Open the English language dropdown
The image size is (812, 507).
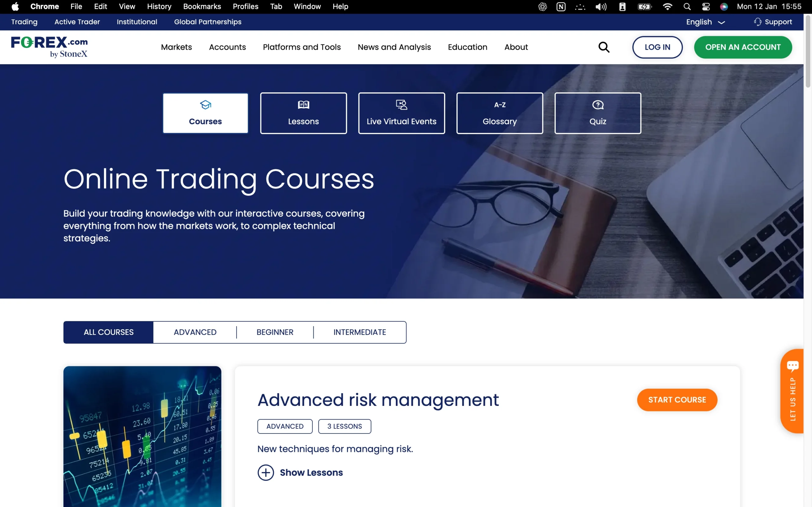pos(704,22)
